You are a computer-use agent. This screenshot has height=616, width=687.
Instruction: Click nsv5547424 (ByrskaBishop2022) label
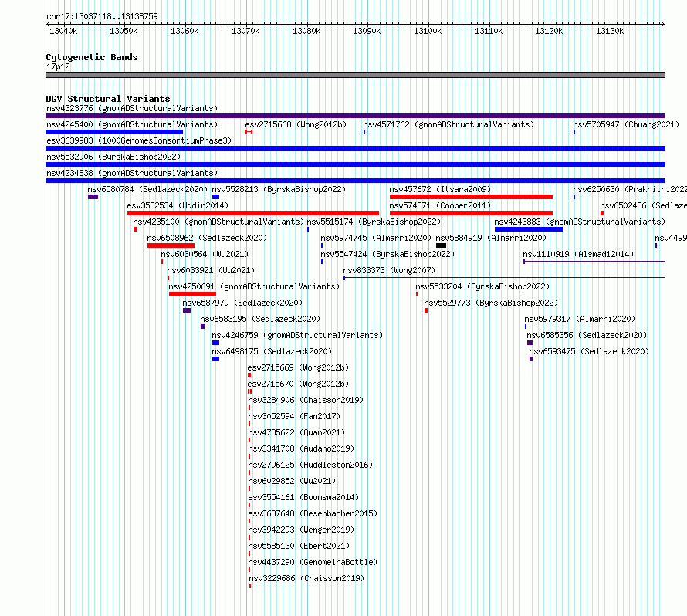tap(387, 254)
